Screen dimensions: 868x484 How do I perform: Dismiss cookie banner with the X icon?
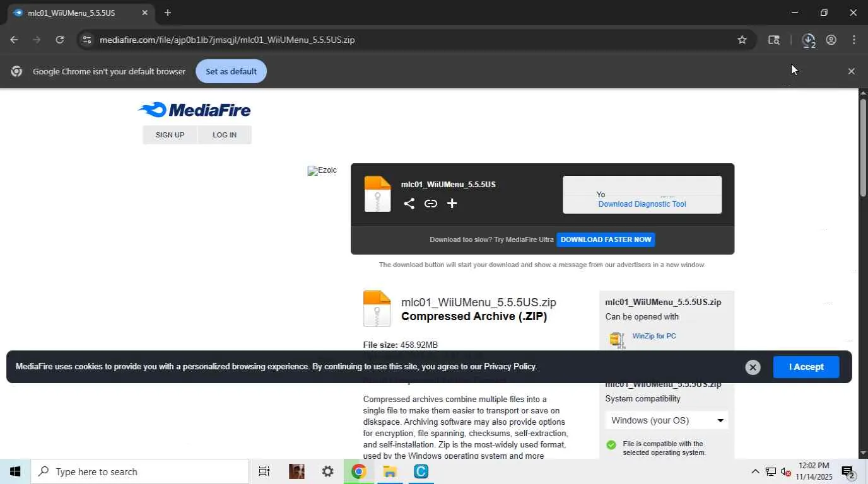(x=753, y=367)
